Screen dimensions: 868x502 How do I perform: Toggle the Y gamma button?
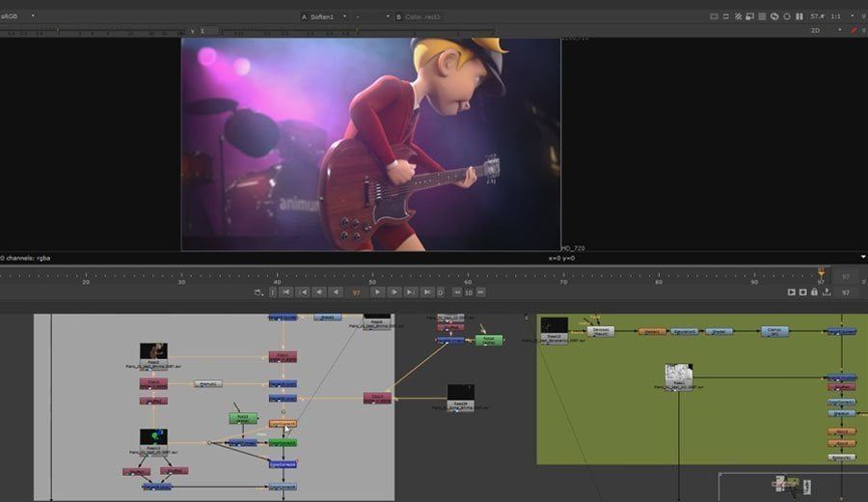192,31
